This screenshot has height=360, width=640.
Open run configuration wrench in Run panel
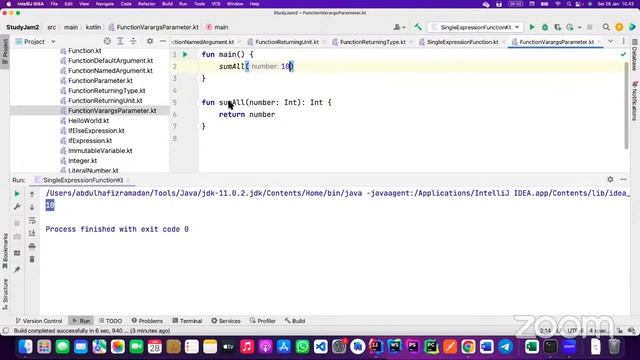[x=17, y=207]
